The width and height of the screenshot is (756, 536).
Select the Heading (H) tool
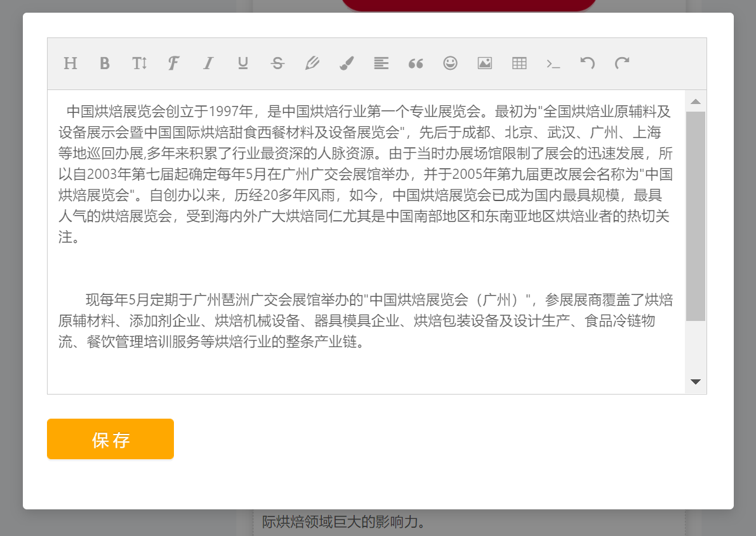click(70, 63)
